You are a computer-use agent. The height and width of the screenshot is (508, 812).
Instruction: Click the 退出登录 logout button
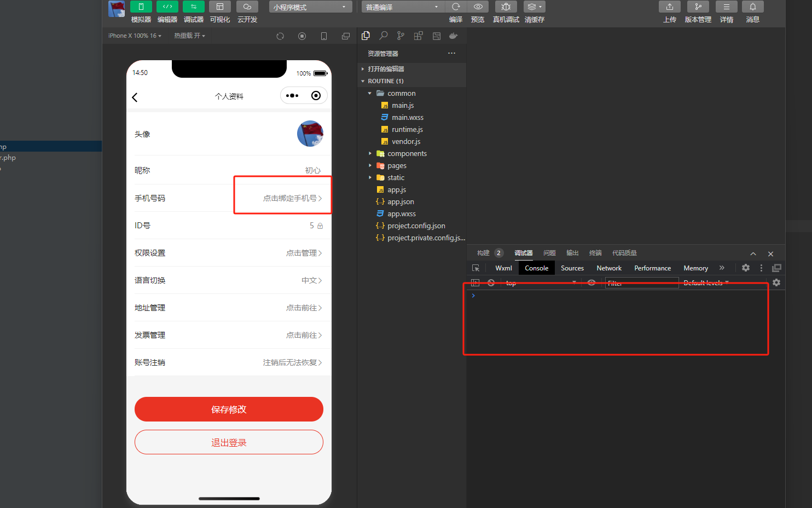[229, 442]
